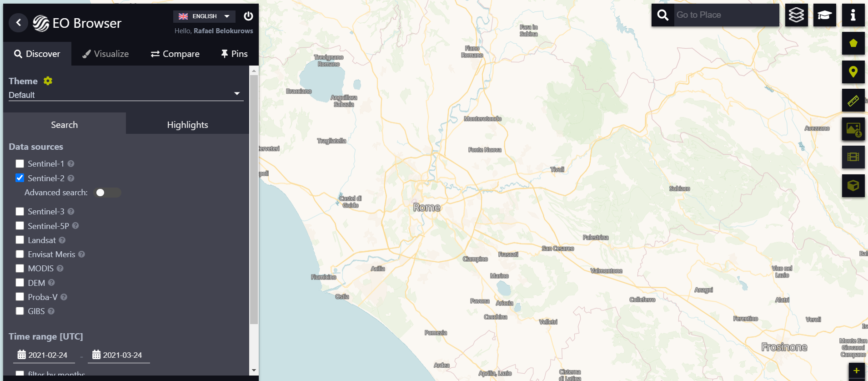Show help for Landsat

[62, 240]
